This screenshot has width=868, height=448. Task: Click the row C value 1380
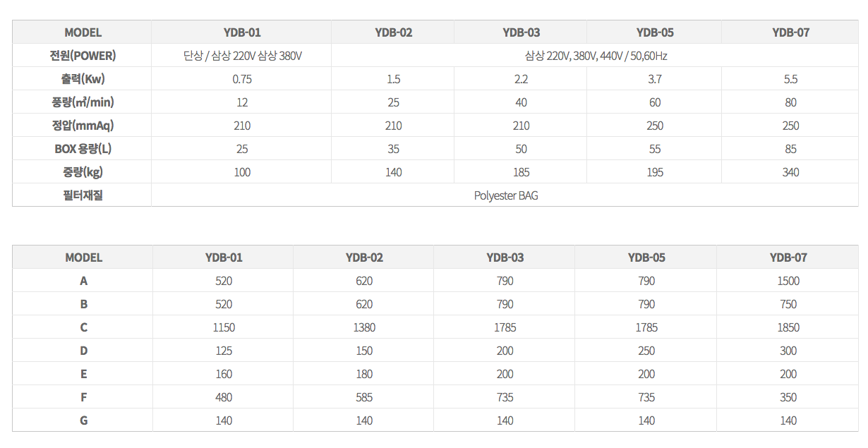364,327
